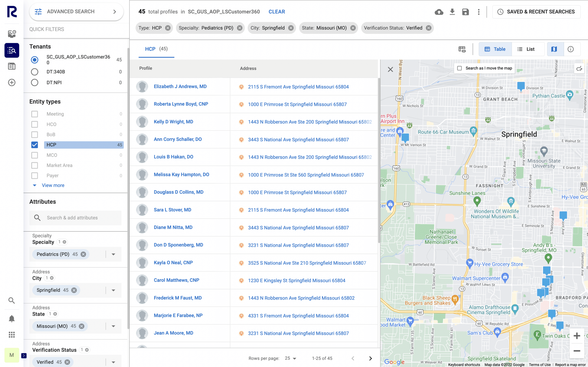Open the three-dot more options menu
Image resolution: width=588 pixels, height=367 pixels.
(478, 12)
